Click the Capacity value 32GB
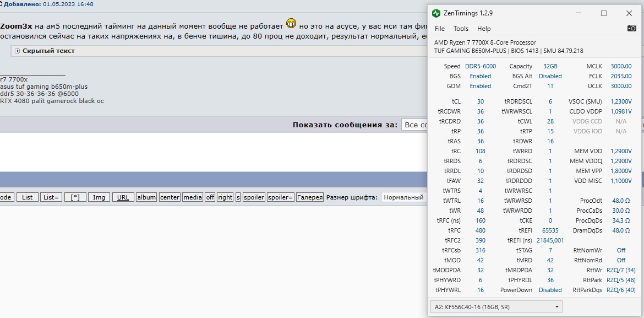644x318 pixels. pyautogui.click(x=550, y=66)
